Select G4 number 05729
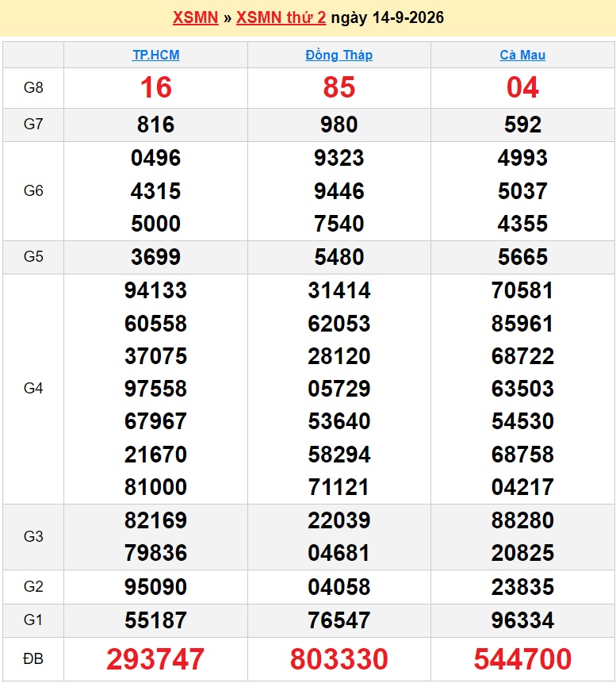This screenshot has width=616, height=683. click(x=339, y=389)
